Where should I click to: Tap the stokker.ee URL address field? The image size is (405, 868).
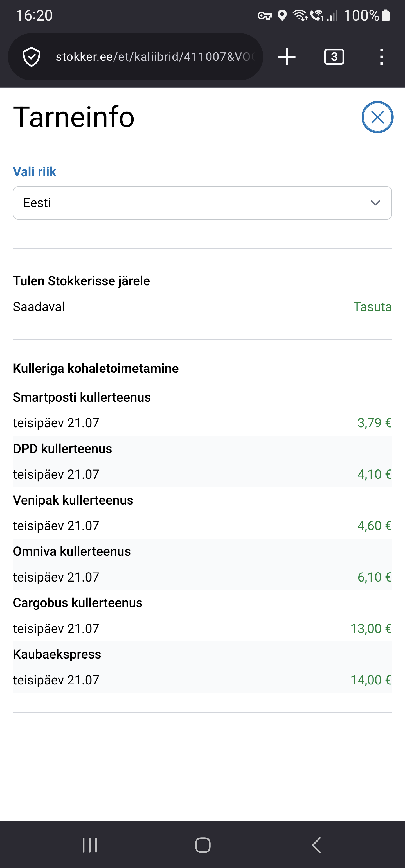click(155, 56)
